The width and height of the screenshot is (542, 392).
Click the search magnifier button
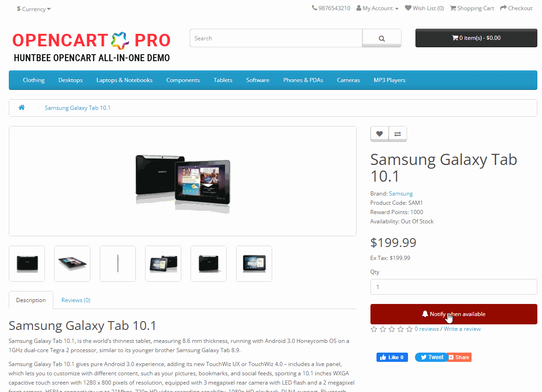(x=382, y=38)
